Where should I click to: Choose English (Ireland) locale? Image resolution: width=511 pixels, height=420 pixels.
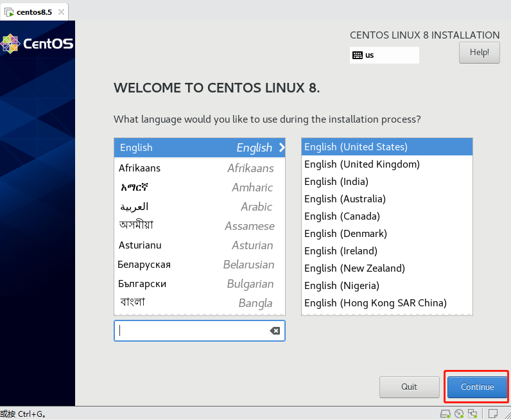pyautogui.click(x=387, y=250)
